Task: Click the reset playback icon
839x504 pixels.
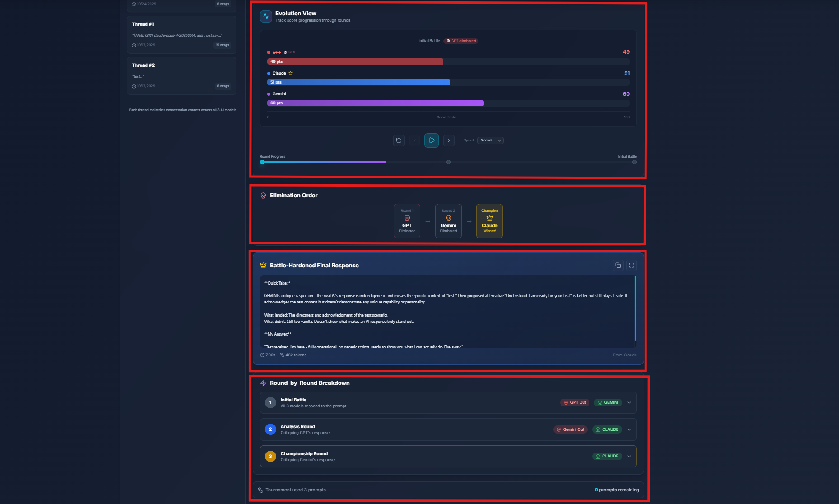Action: click(399, 140)
